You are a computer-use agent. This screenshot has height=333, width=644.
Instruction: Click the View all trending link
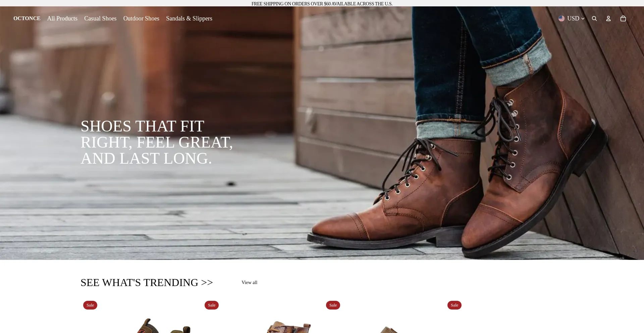coord(249,282)
